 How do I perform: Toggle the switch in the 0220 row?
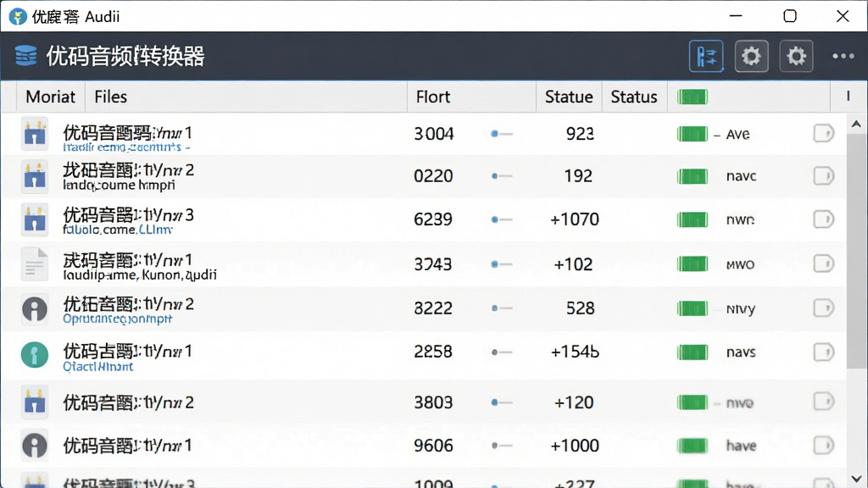pyautogui.click(x=824, y=176)
